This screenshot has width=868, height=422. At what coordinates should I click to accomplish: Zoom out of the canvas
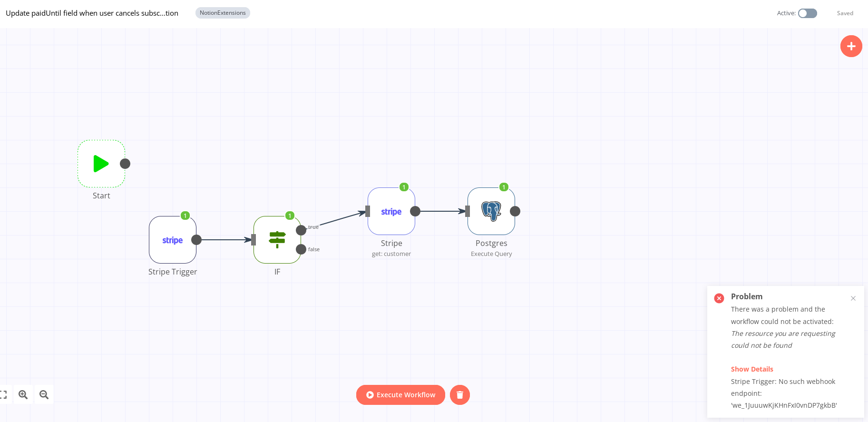(x=44, y=394)
